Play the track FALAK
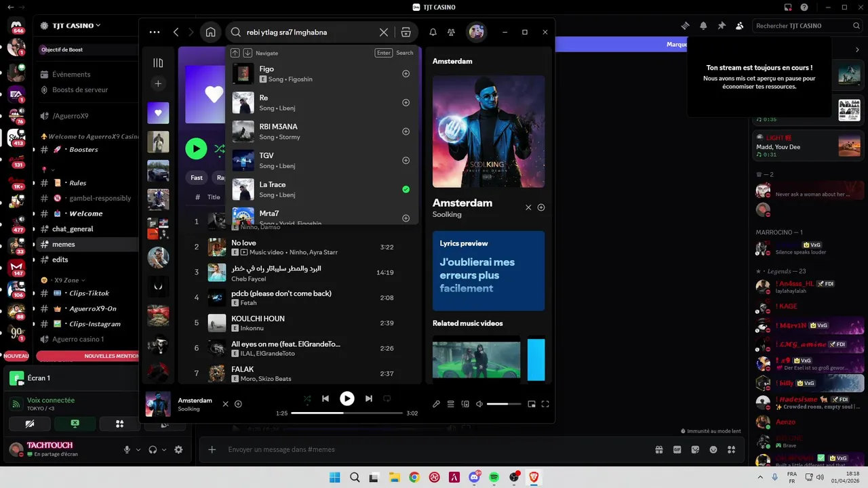Screen dimensions: 868x488 (x=217, y=373)
